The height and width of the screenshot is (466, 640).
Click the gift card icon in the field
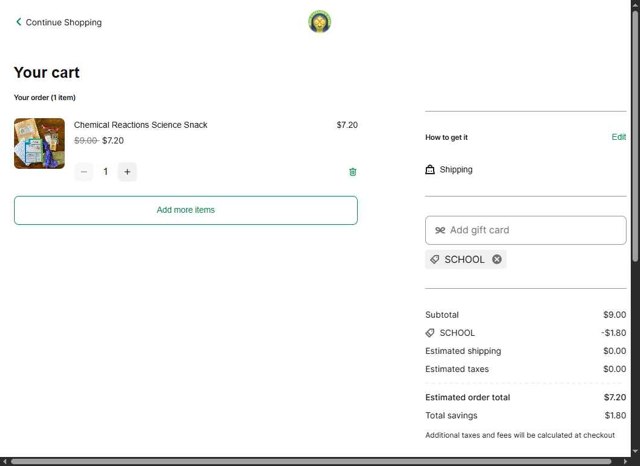pyautogui.click(x=440, y=230)
